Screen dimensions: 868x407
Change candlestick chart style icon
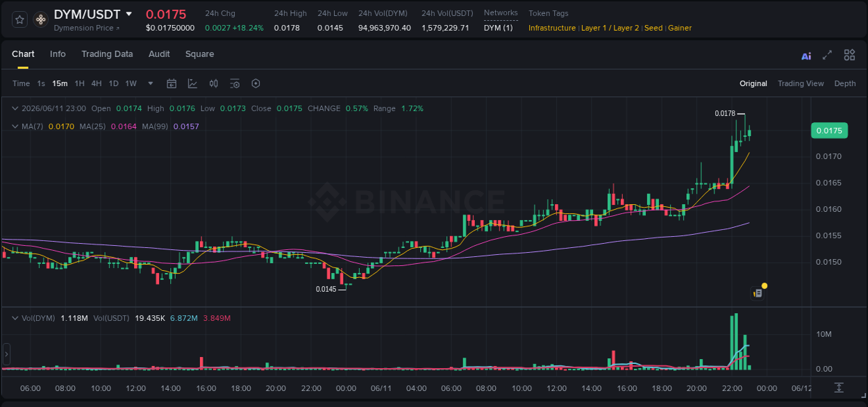[214, 83]
